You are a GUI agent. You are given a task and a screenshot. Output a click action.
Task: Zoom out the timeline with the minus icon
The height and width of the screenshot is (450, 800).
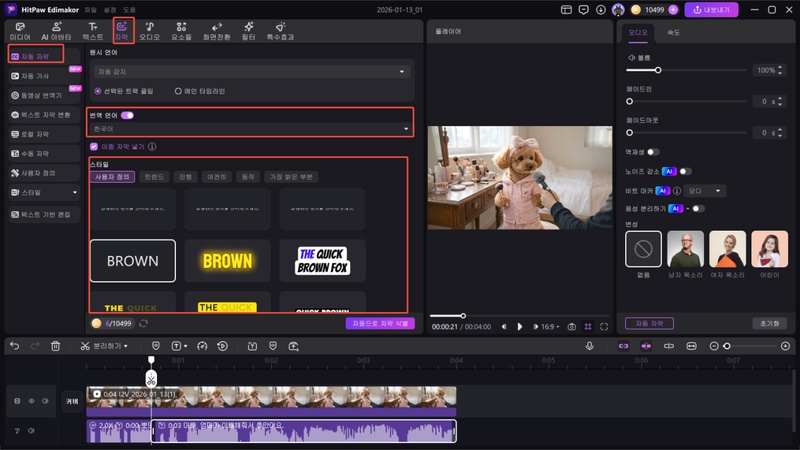click(714, 346)
